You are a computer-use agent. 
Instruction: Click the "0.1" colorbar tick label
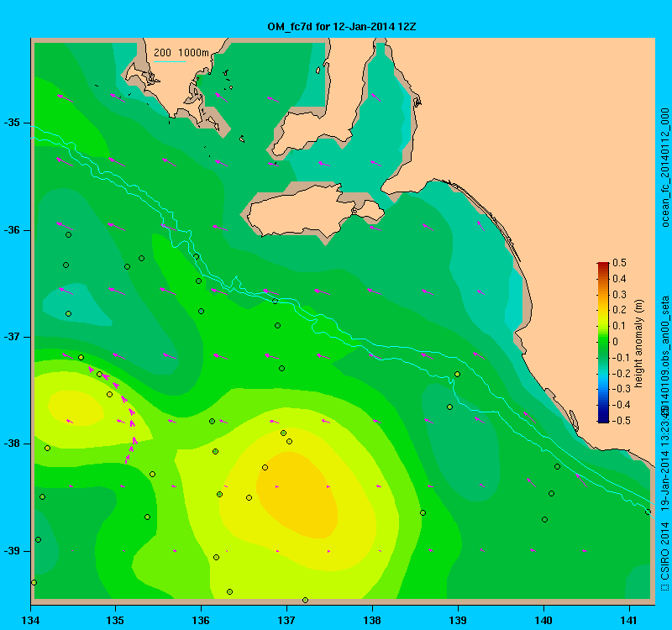click(619, 326)
